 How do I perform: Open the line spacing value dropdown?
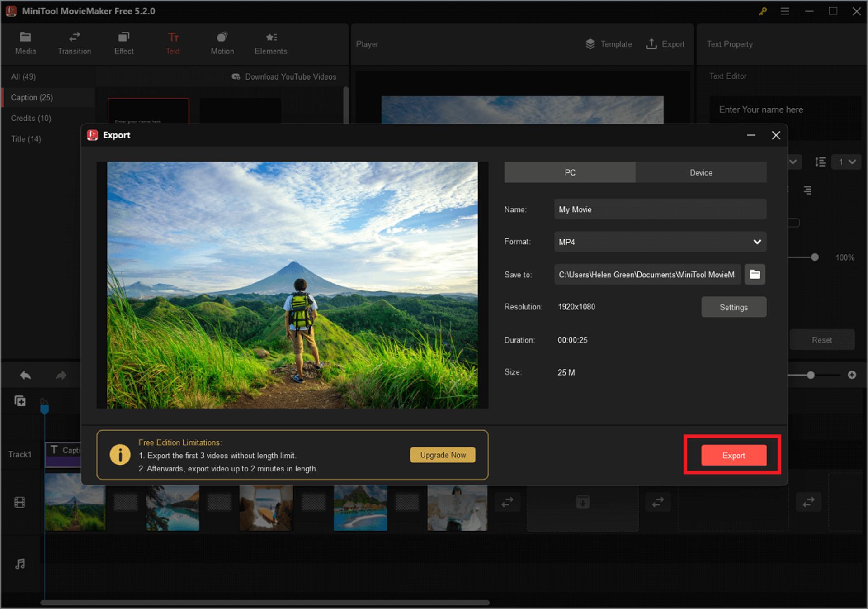point(846,162)
